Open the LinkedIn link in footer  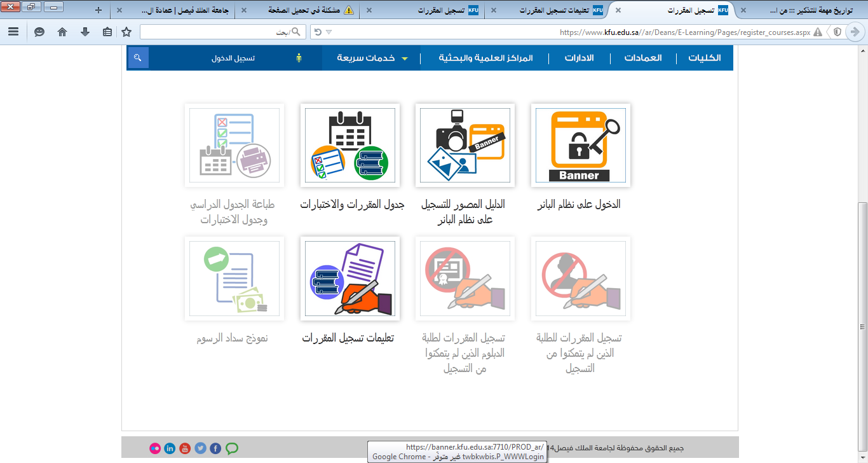click(170, 448)
